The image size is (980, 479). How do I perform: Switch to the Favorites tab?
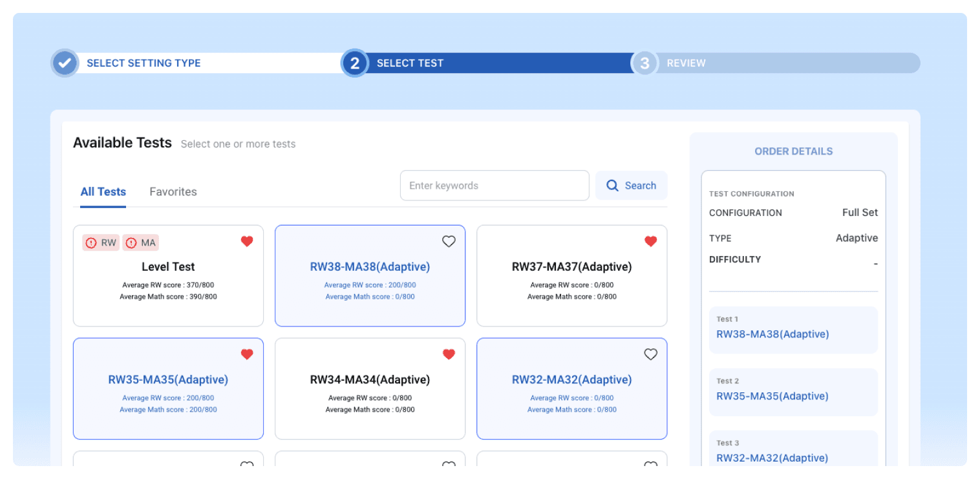point(173,191)
